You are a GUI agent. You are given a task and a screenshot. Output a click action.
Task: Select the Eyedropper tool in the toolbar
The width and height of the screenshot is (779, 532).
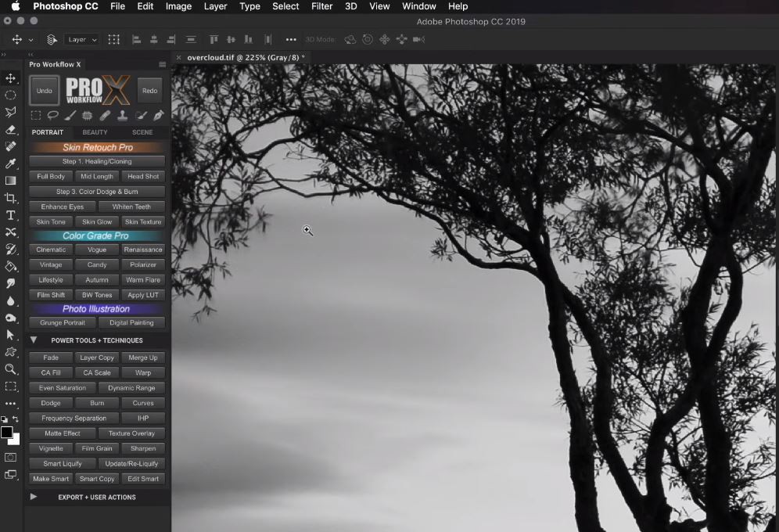point(11,164)
